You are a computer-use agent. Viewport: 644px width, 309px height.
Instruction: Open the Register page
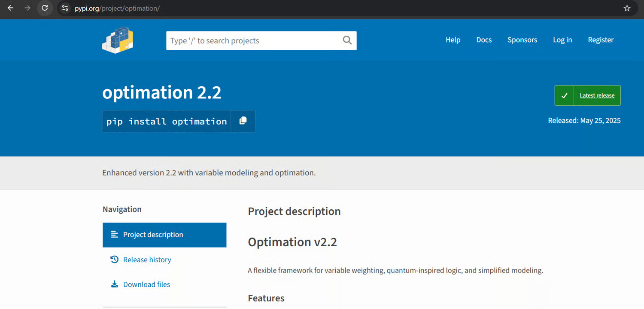(x=601, y=40)
